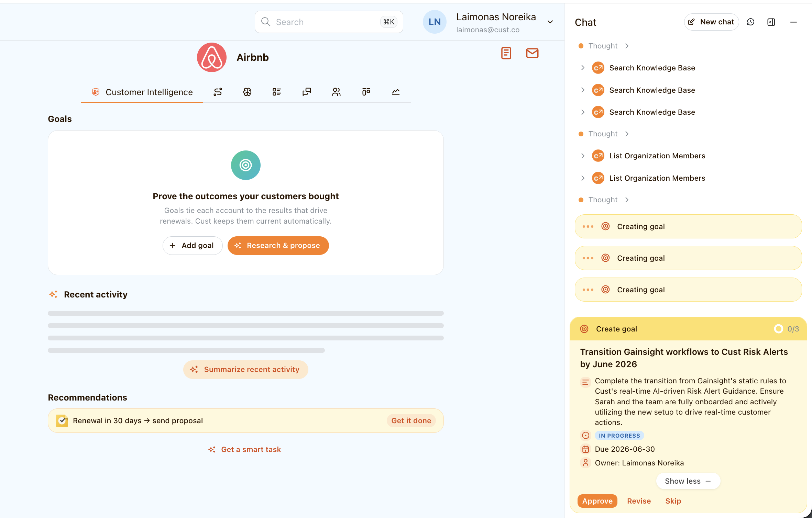Open the brain icon tab

tap(247, 92)
